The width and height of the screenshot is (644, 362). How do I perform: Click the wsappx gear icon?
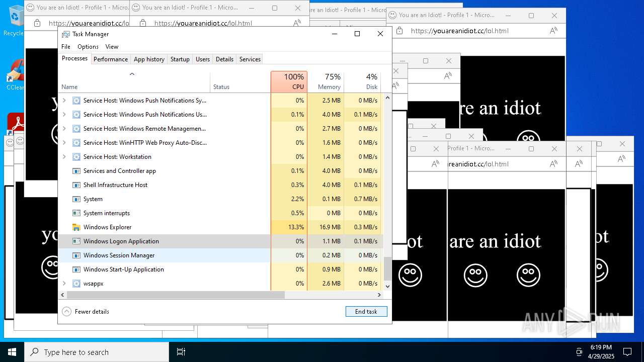click(x=76, y=284)
